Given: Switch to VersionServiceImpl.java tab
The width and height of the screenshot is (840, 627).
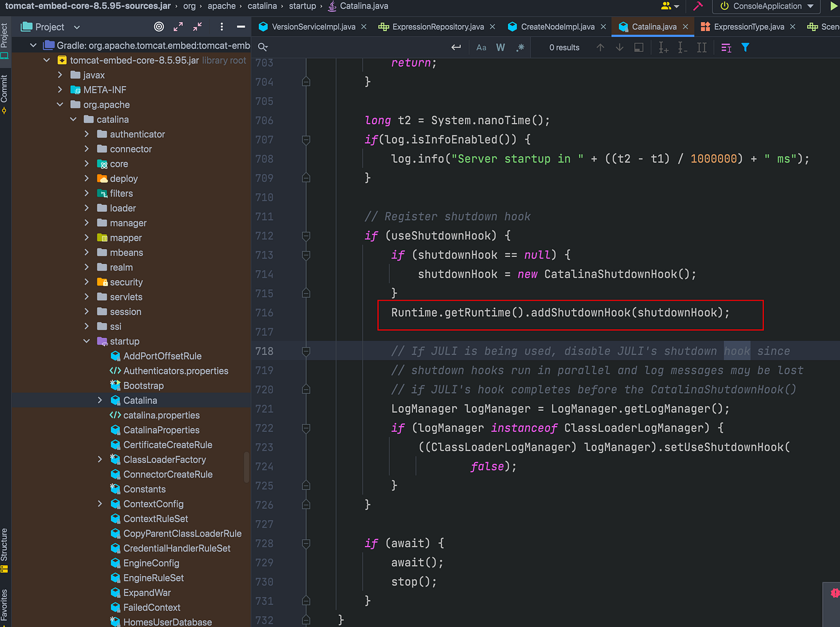Looking at the screenshot, I should click(x=313, y=27).
